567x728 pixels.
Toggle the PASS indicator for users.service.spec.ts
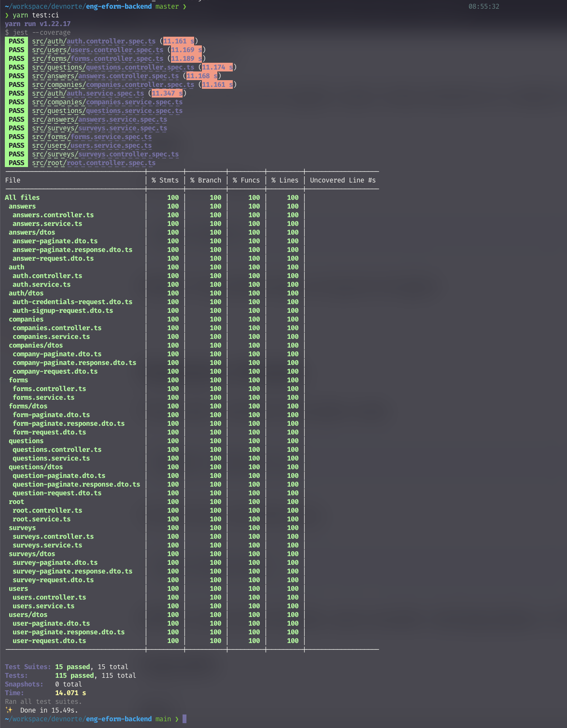point(16,145)
